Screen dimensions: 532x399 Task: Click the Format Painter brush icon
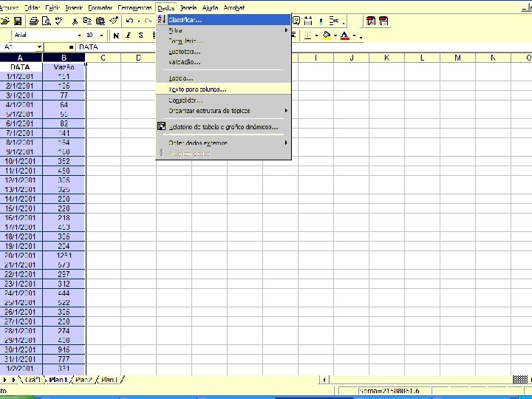(x=114, y=21)
